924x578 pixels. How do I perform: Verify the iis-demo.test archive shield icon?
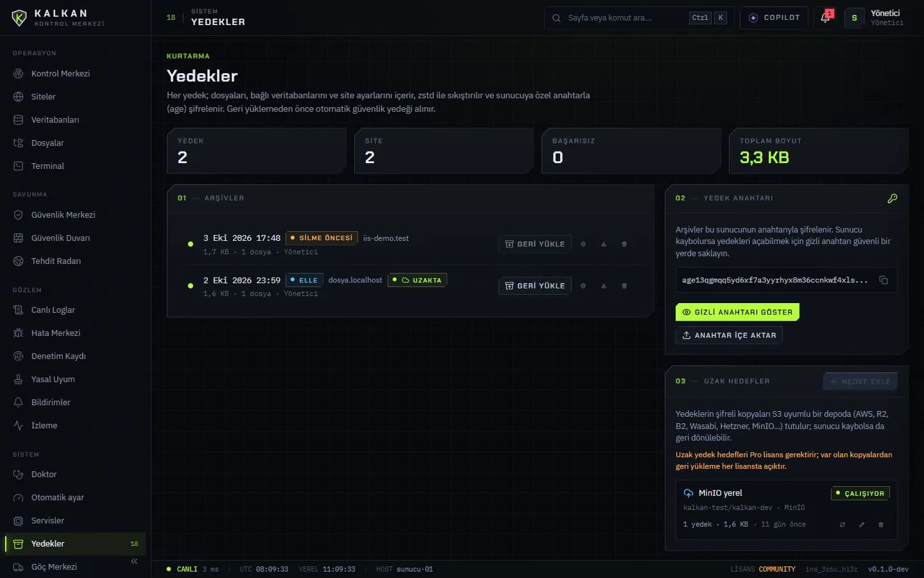(x=583, y=244)
